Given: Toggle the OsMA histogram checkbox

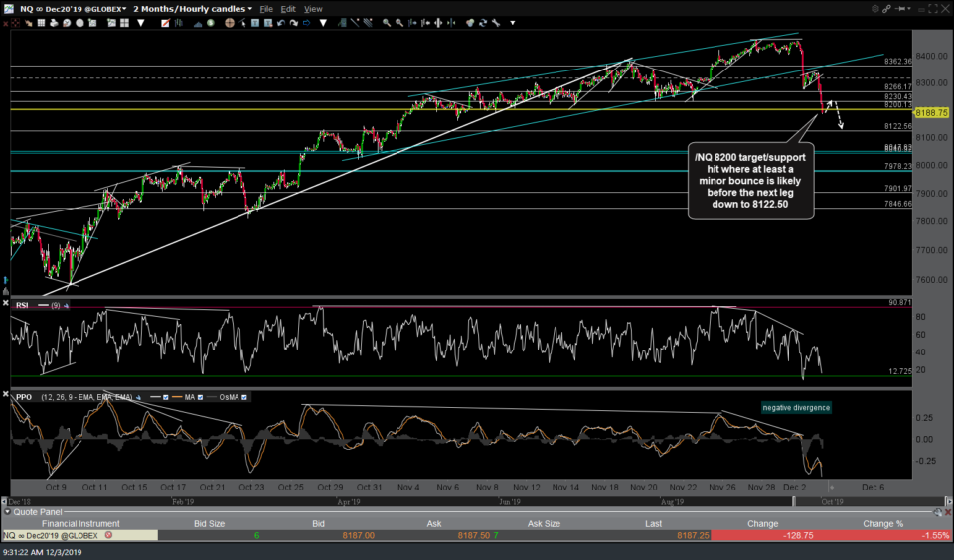Looking at the screenshot, I should pos(244,397).
